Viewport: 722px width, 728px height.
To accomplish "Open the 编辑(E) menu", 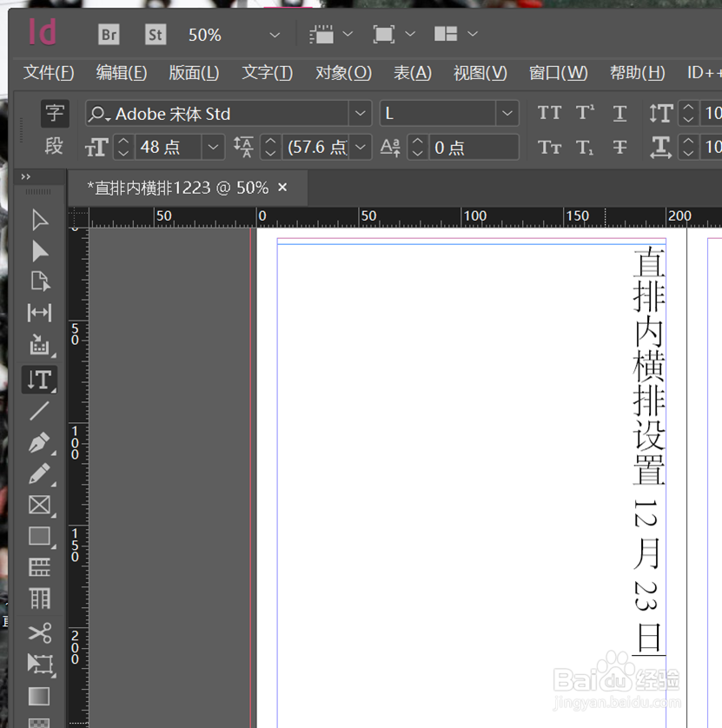I will pos(122,73).
